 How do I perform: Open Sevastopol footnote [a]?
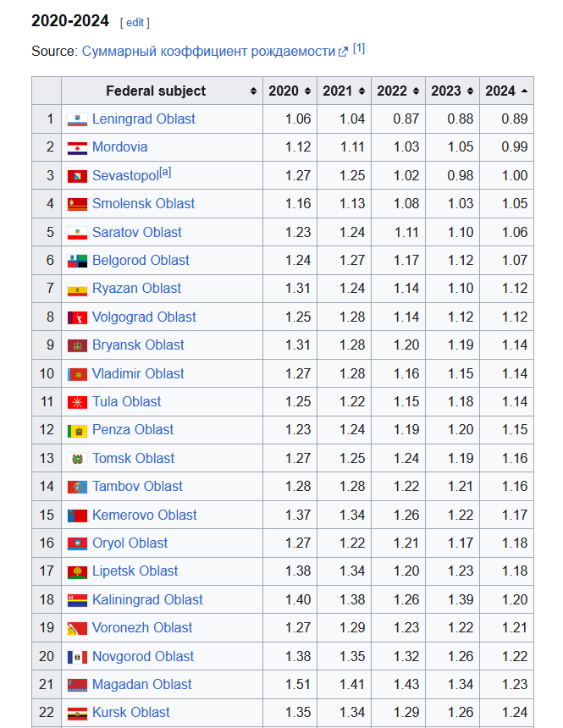(165, 172)
